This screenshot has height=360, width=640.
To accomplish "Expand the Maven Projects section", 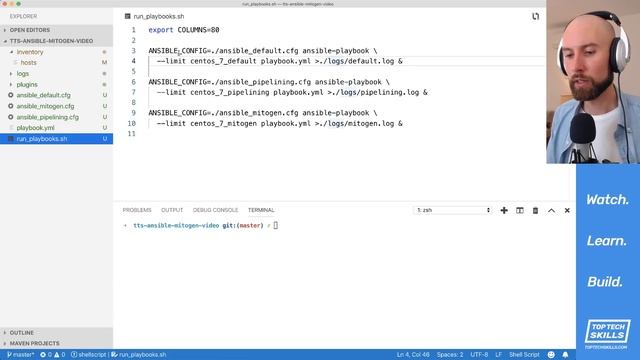I will click(56, 343).
